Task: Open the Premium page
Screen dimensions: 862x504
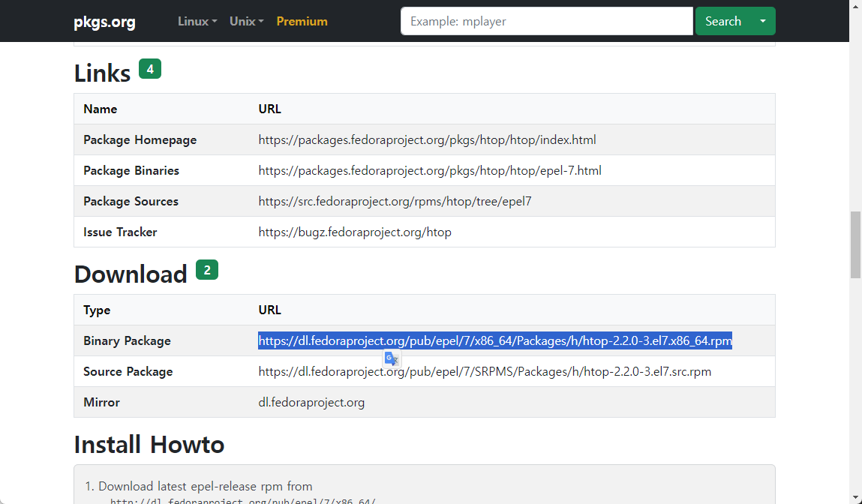Action: click(302, 22)
